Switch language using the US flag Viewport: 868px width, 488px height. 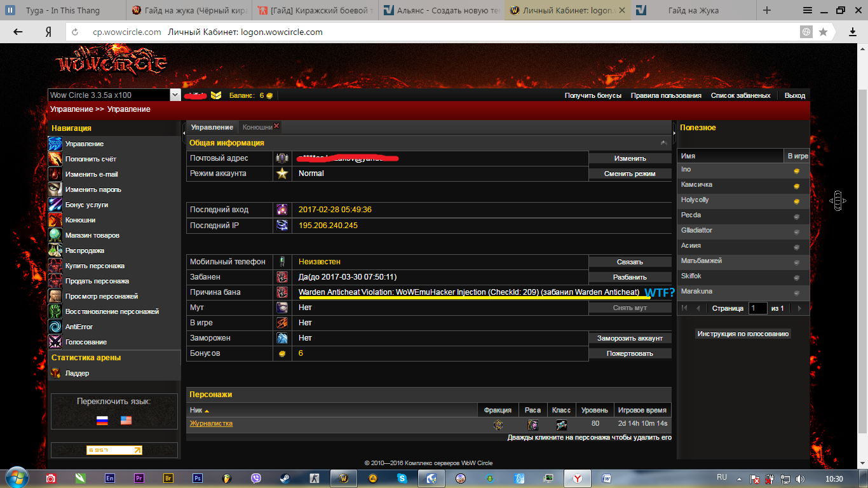coord(126,421)
